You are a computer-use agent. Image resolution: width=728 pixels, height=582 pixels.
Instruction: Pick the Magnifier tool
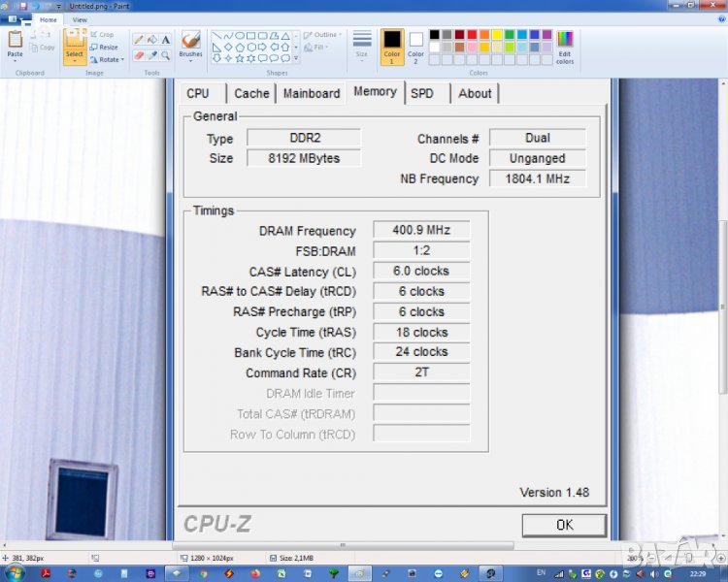pos(166,55)
